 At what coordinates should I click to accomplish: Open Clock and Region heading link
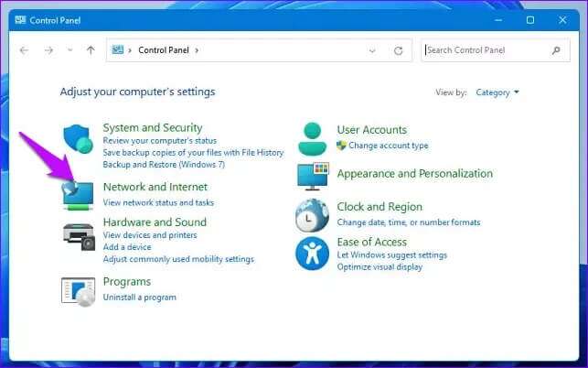pos(380,207)
